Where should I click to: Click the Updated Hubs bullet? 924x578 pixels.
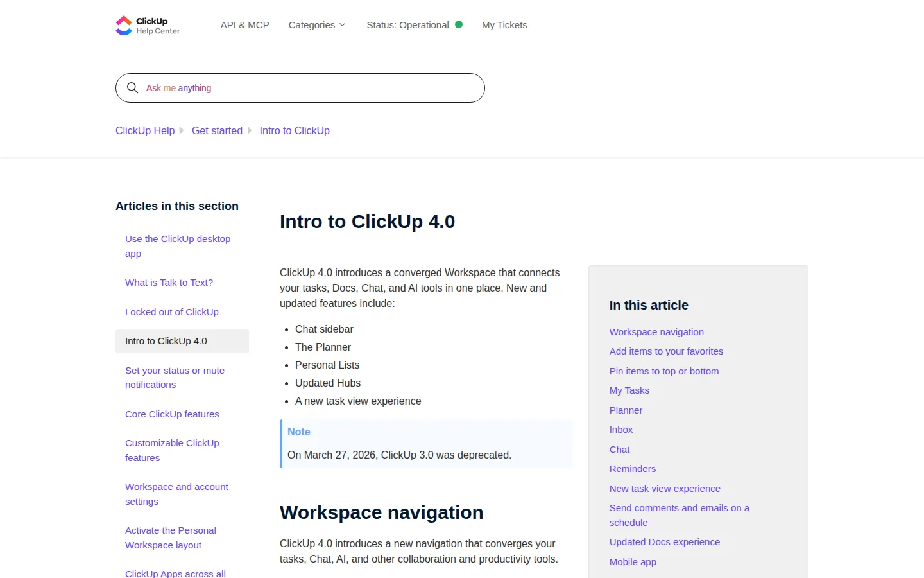(328, 383)
